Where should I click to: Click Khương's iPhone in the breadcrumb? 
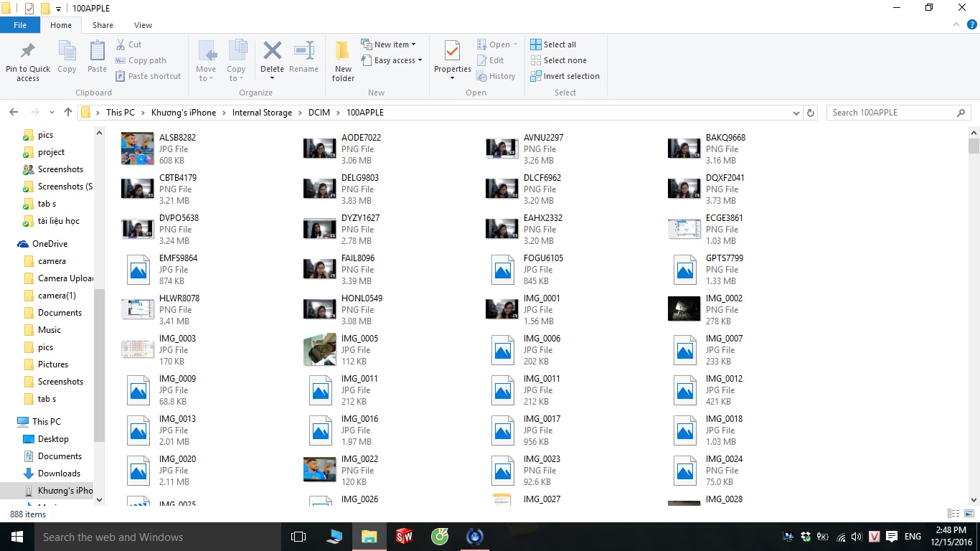[x=183, y=113]
